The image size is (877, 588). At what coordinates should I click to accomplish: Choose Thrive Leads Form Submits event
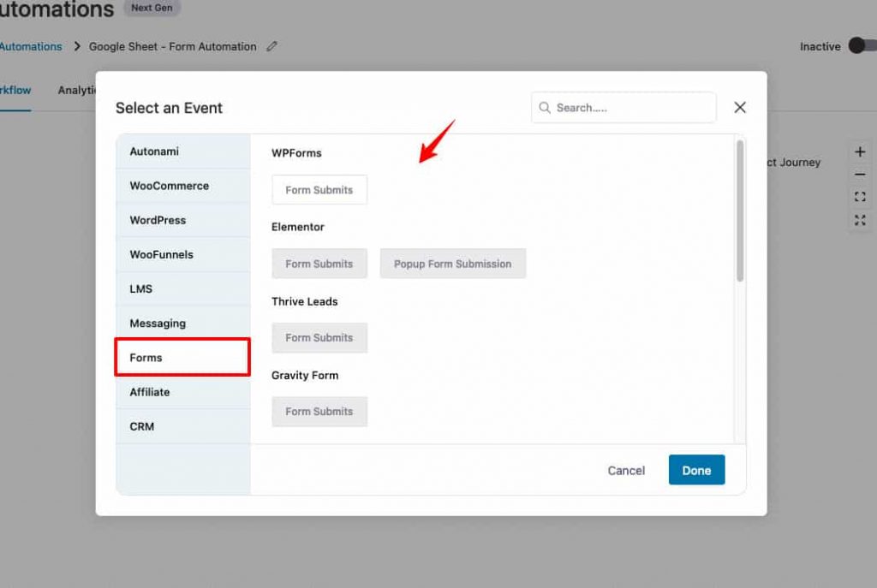coord(319,337)
